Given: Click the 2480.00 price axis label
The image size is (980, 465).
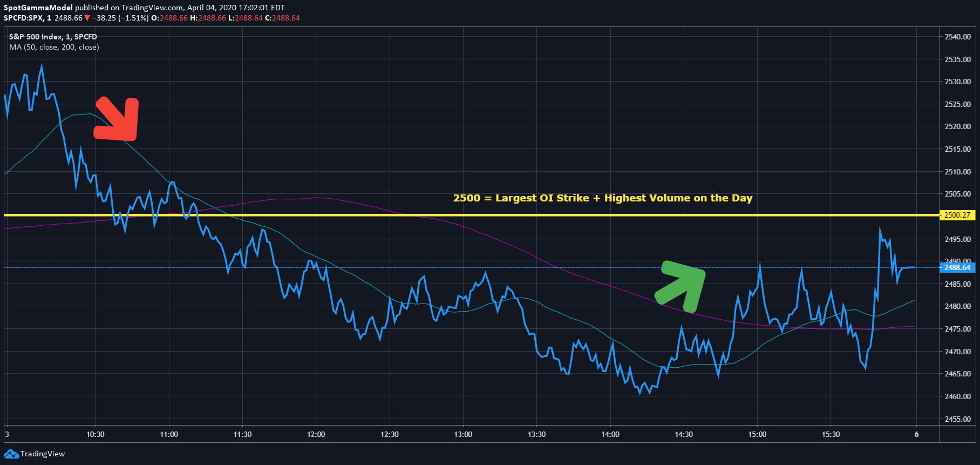Looking at the screenshot, I should point(958,306).
